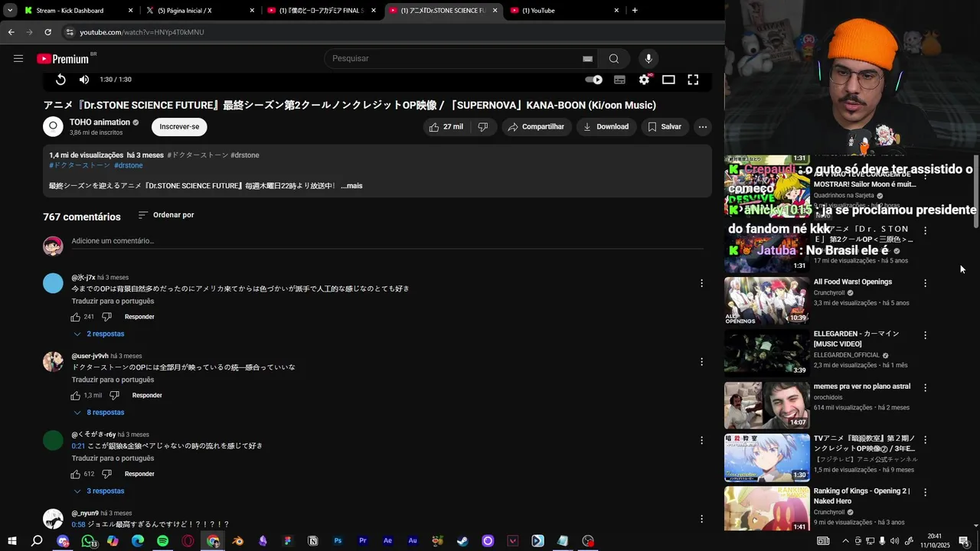Switch to the (1) YouTube tab
Image resolution: width=980 pixels, height=551 pixels.
tap(565, 11)
